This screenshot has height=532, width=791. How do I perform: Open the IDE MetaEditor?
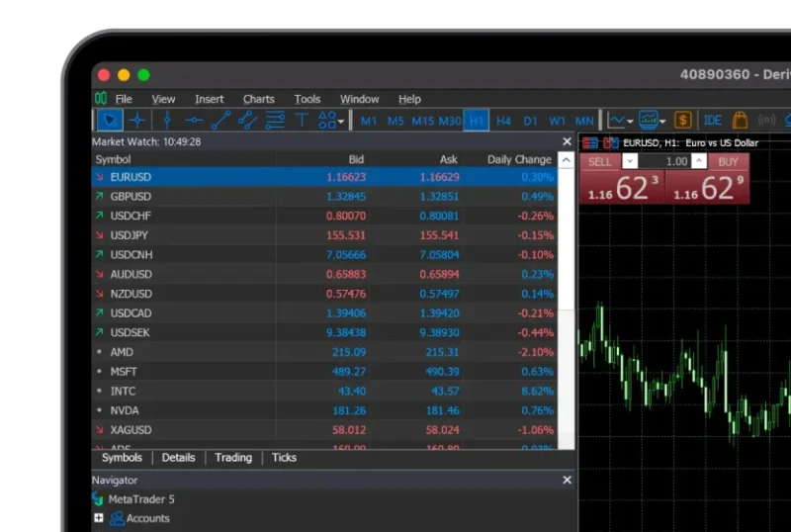(x=712, y=121)
